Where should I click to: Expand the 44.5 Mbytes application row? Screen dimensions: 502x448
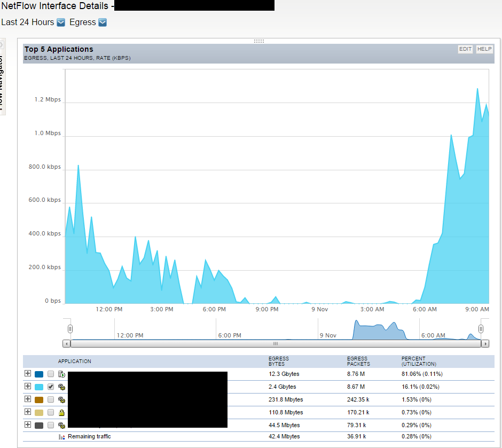point(28,425)
